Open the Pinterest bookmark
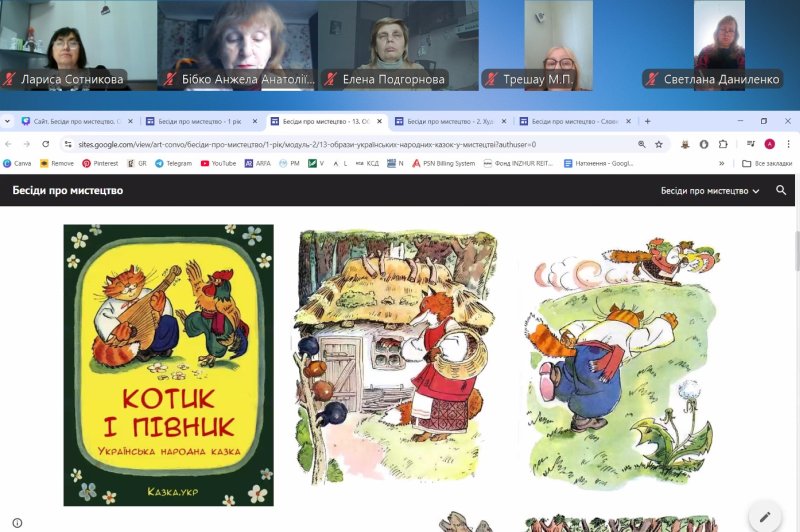The image size is (800, 532). tap(100, 163)
